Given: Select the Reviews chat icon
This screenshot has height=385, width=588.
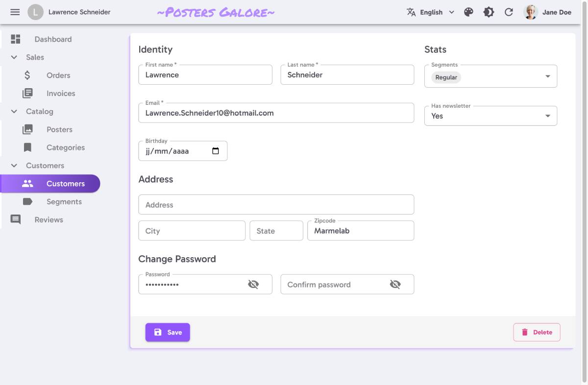Looking at the screenshot, I should pos(14,219).
